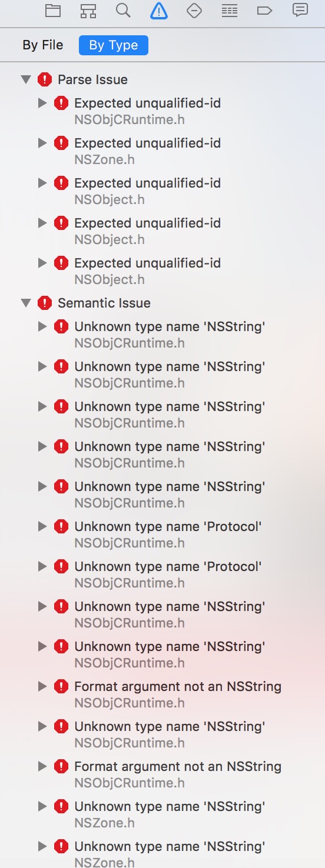Expand the last Expected unqualified-id NSObject.h error
Screen dimensions: 325x868
(x=42, y=263)
